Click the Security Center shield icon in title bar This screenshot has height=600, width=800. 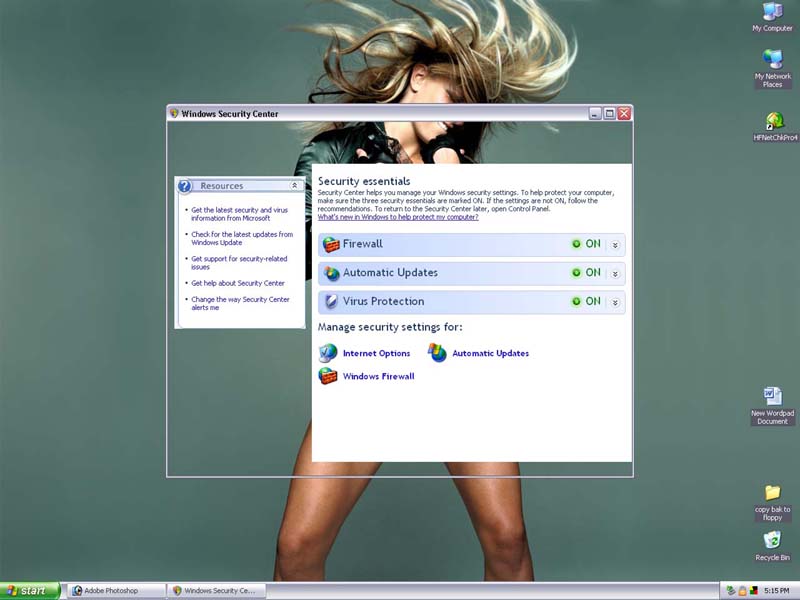pyautogui.click(x=174, y=113)
